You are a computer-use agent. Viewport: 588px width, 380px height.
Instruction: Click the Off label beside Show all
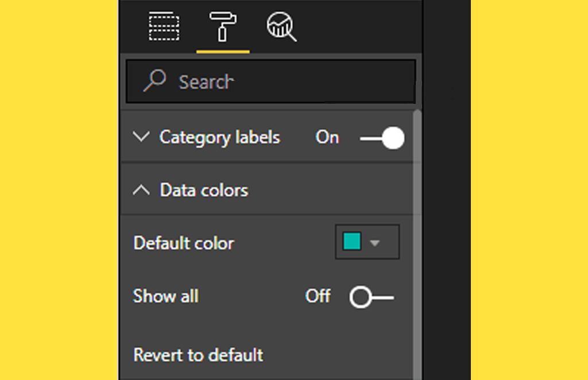[318, 296]
